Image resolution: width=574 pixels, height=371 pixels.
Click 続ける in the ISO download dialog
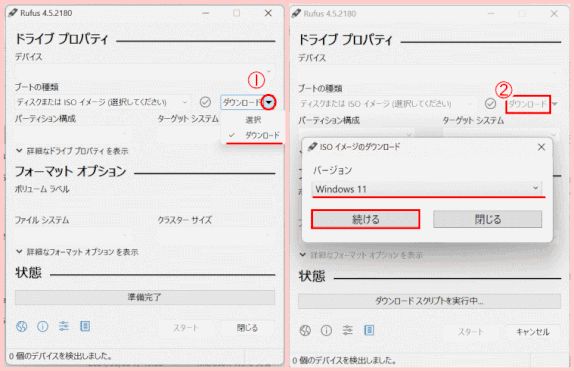[x=365, y=219]
